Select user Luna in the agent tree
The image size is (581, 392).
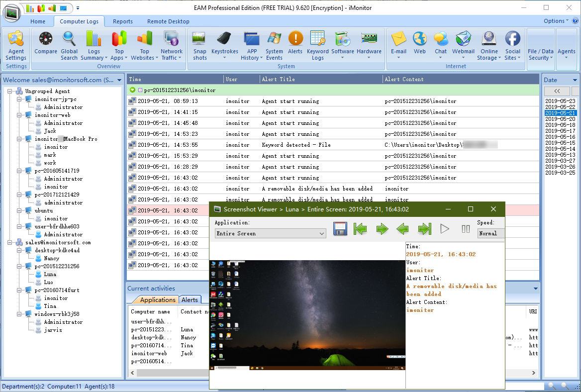click(50, 274)
